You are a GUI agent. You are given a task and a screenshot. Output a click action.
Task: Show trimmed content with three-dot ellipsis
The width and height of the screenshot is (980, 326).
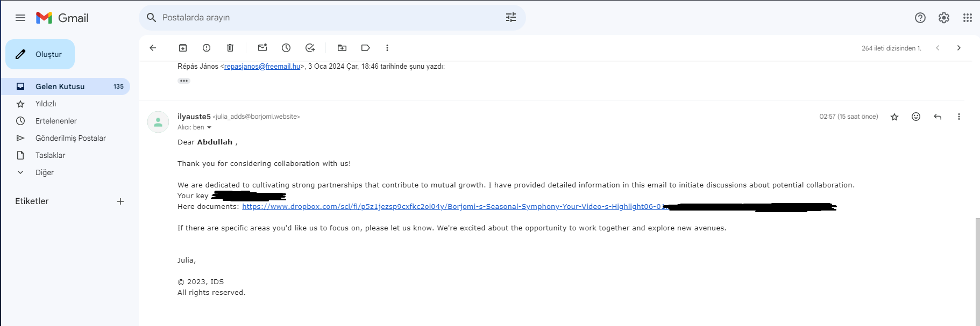tap(184, 81)
